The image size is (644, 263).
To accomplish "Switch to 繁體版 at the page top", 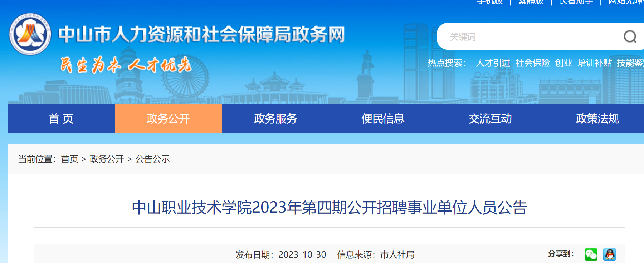I will pos(531,2).
